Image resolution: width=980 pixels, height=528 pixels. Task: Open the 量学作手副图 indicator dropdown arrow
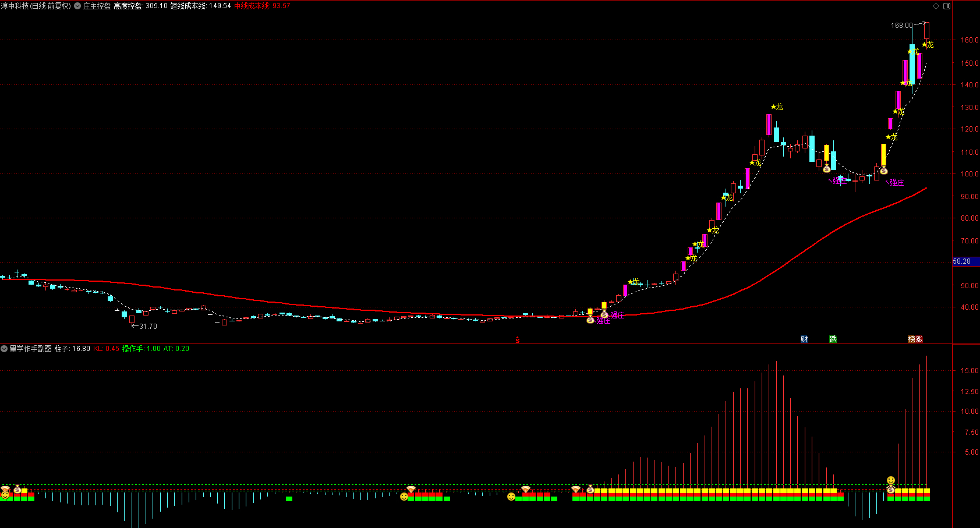[4, 349]
